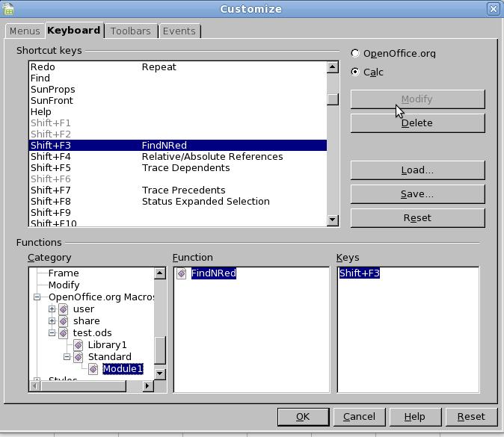Image resolution: width=504 pixels, height=437 pixels.
Task: Expand the user macros tree node
Action: tap(52, 309)
